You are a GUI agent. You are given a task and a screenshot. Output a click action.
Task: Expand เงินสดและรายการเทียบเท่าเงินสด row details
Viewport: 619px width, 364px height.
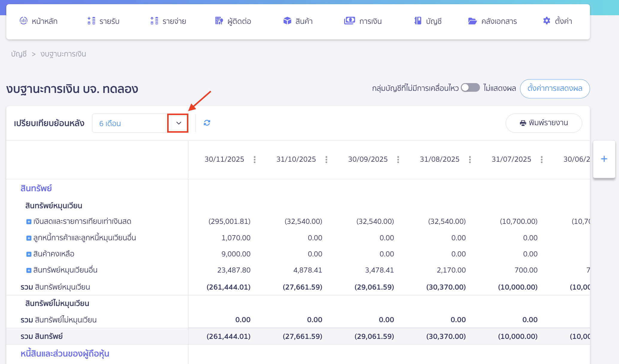click(x=29, y=221)
